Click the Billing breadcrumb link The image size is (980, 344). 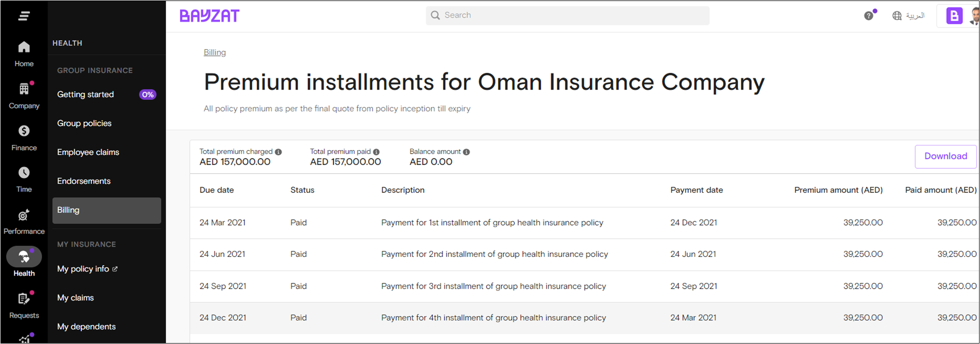pyautogui.click(x=215, y=52)
